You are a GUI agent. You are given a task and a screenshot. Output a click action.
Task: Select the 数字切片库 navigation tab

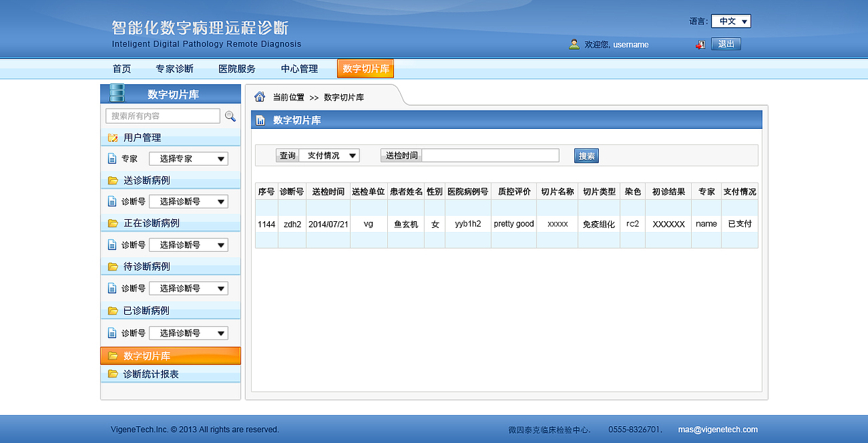pyautogui.click(x=366, y=69)
